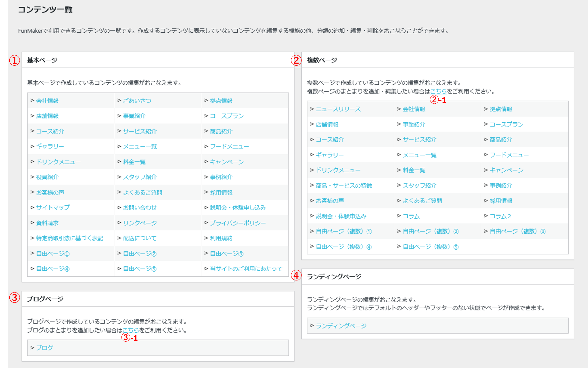Image resolution: width=588 pixels, height=368 pixels.
Task: Open 自由ページ（複数）⑤ link
Action: tap(431, 247)
